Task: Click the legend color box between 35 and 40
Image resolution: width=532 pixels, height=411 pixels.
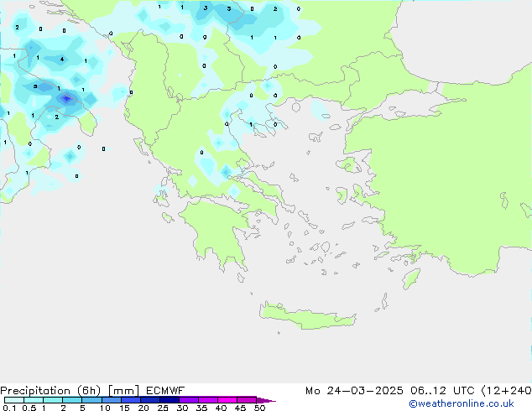Action: click(208, 400)
